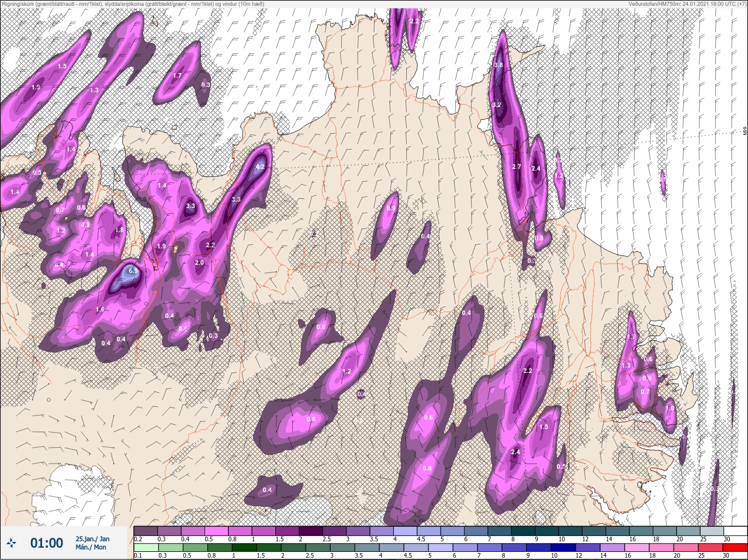
Task: Click the '0.1' label on the lower legend scale
Action: [x=137, y=556]
